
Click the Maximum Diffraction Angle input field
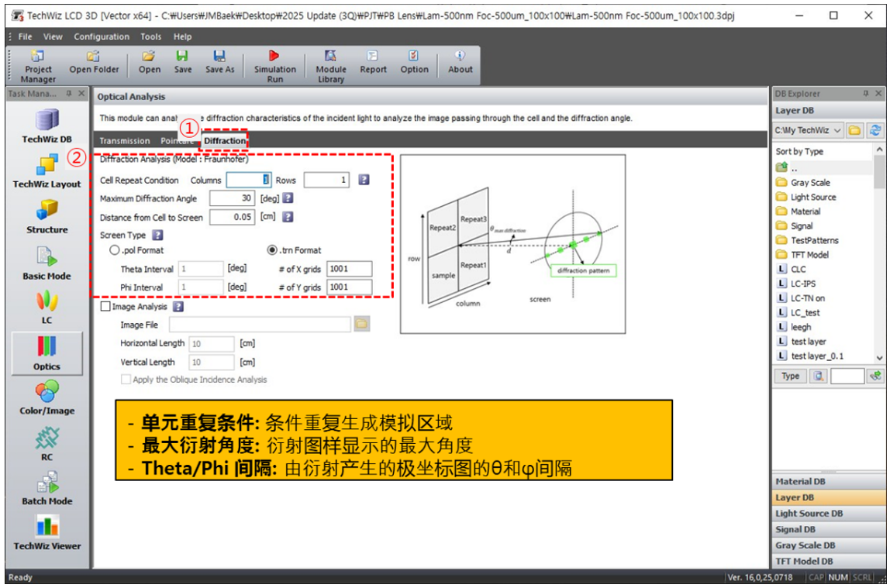[232, 198]
